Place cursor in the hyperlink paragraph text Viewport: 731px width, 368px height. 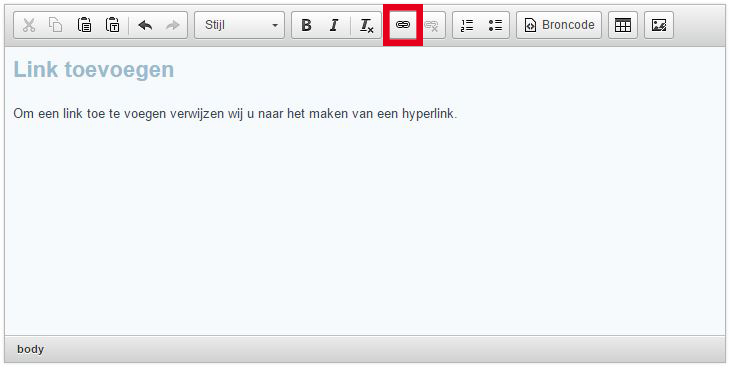(235, 114)
